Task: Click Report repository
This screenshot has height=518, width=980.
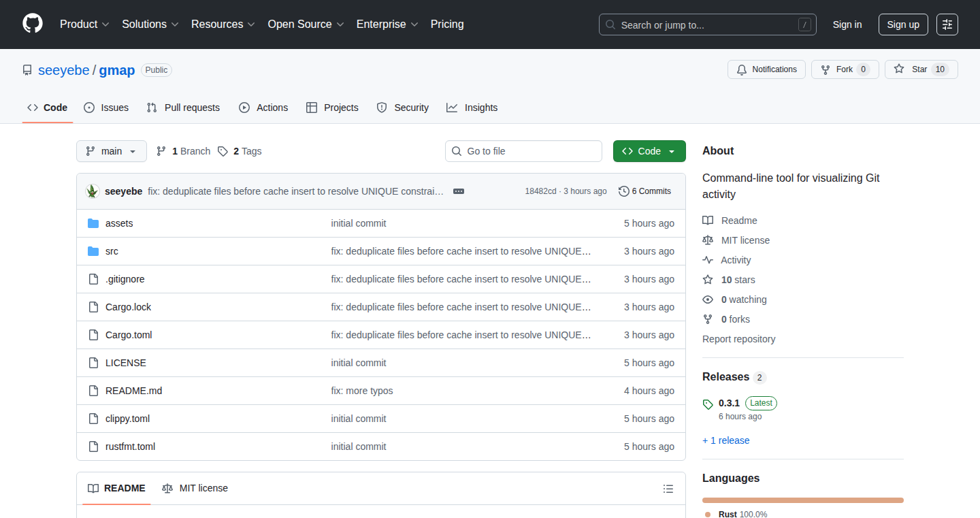Action: click(x=738, y=339)
